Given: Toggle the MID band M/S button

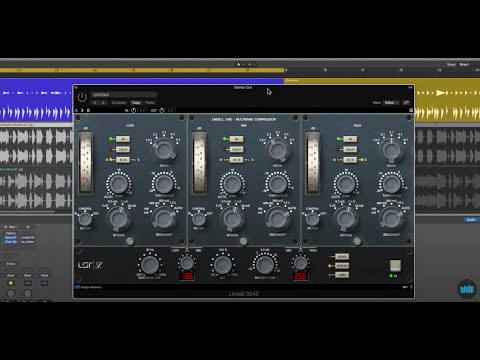Looking at the screenshot, I should tap(236, 160).
